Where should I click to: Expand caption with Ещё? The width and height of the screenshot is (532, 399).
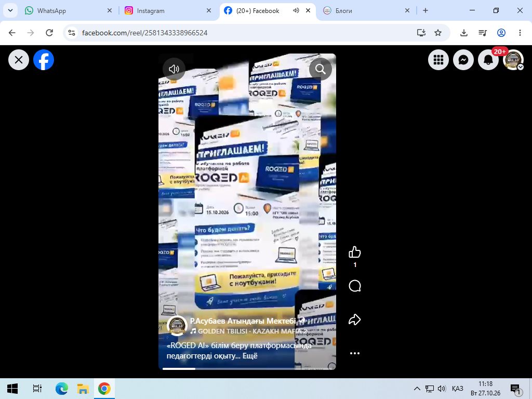click(x=250, y=356)
